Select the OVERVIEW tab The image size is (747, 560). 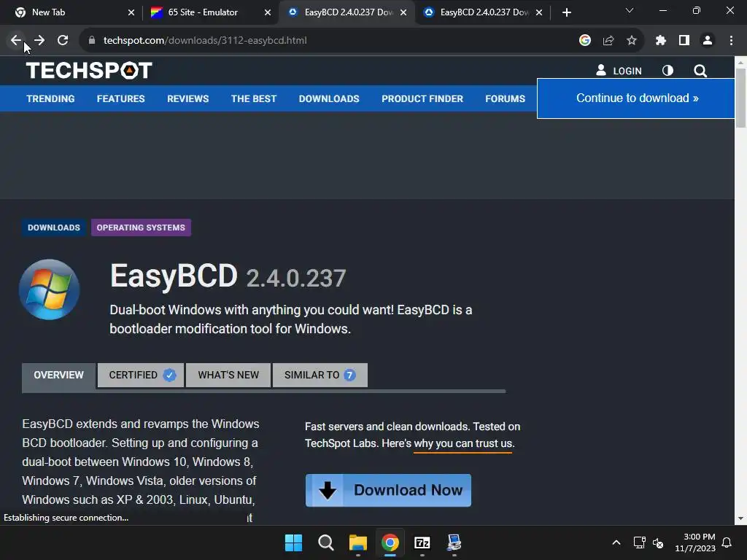click(58, 376)
